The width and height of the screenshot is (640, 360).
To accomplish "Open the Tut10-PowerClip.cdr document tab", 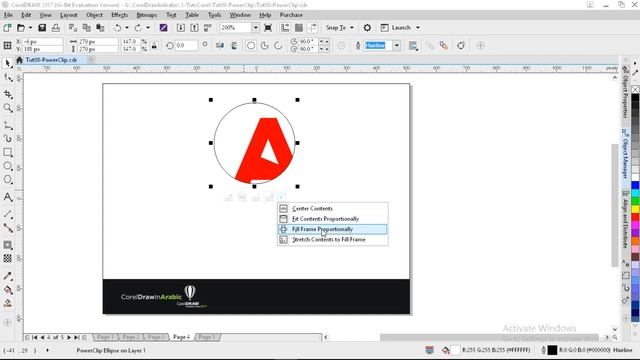I will pyautogui.click(x=51, y=60).
